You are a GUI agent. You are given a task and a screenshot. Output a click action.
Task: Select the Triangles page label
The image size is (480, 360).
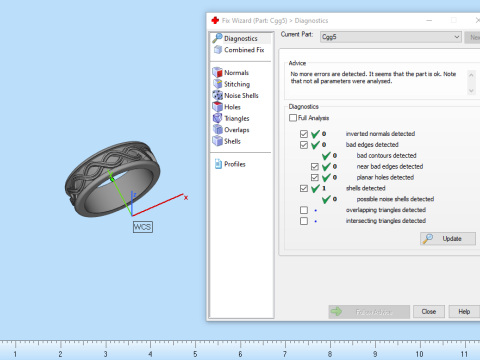click(x=237, y=118)
